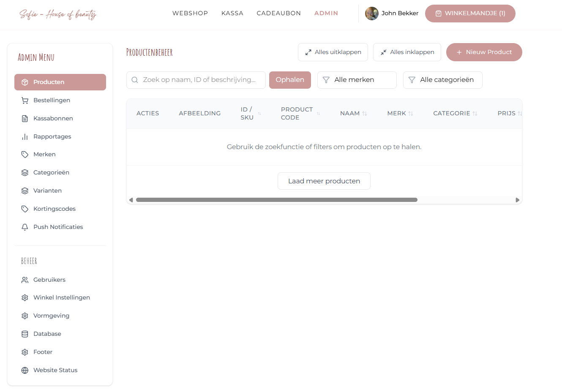Open the Cadeaubon page from top menu
Image resolution: width=562 pixels, height=392 pixels.
pos(278,14)
